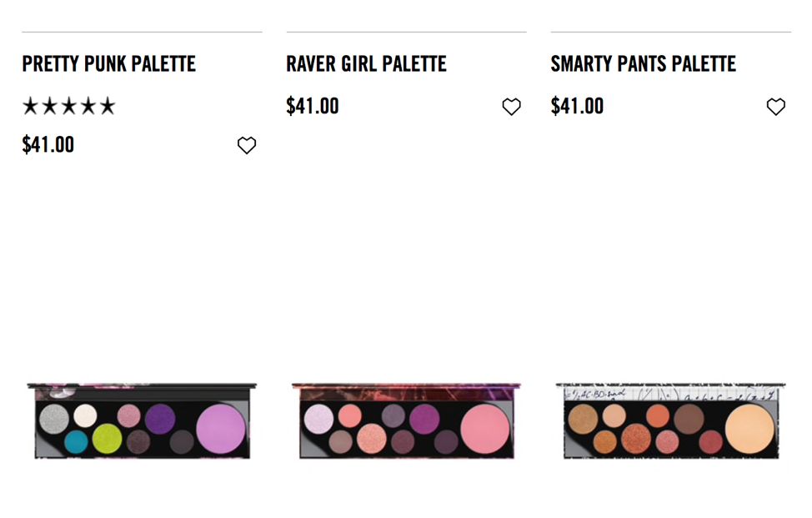Choose the large peach highlighter in Smarty Pants
Image resolution: width=812 pixels, height=518 pixels.
pos(749,428)
